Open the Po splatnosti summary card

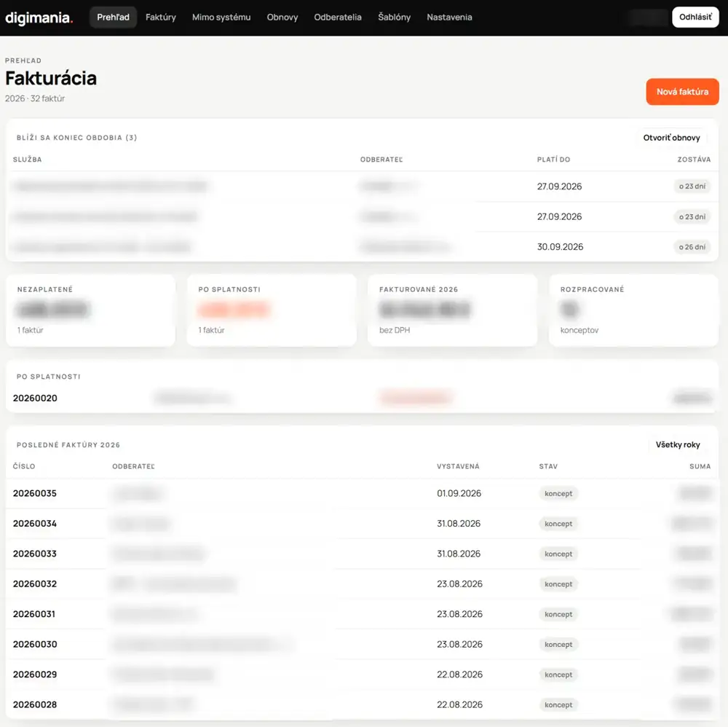pyautogui.click(x=272, y=310)
